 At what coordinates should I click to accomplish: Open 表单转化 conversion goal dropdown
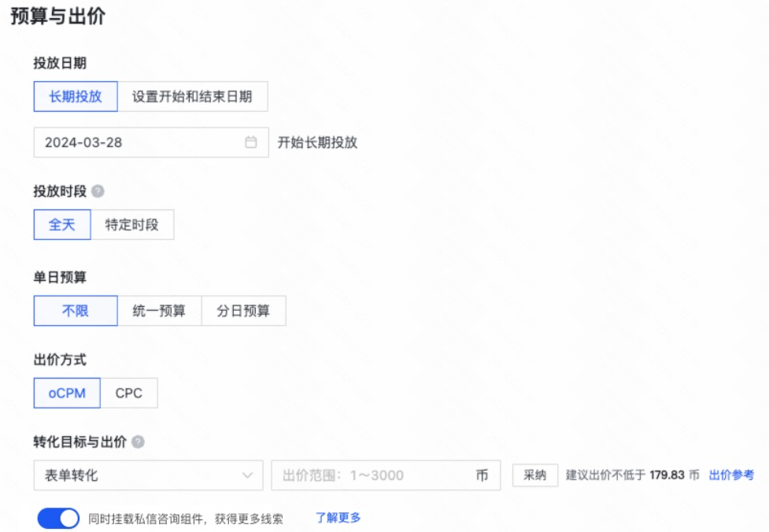[x=148, y=475]
